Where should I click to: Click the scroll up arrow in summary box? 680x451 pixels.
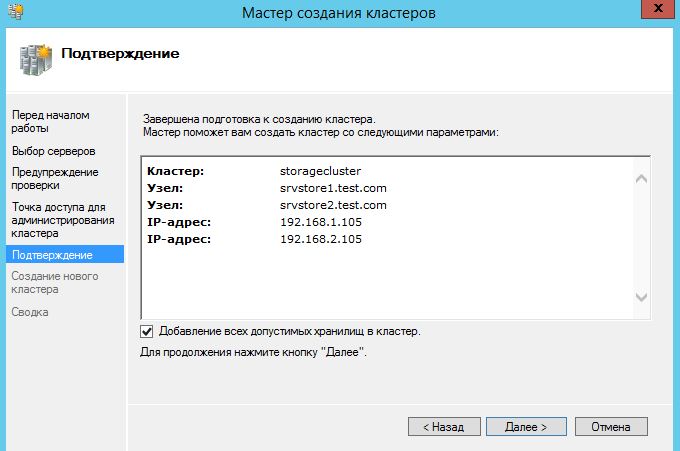[x=642, y=179]
